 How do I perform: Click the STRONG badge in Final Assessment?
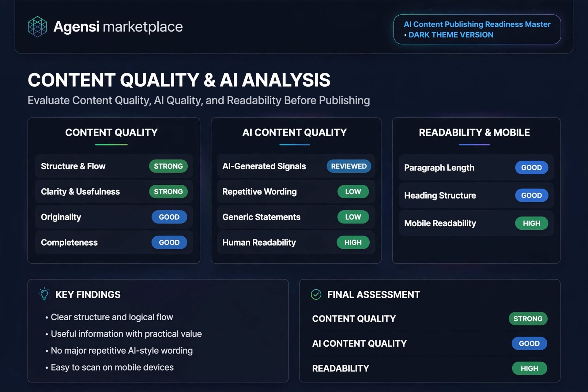528,319
